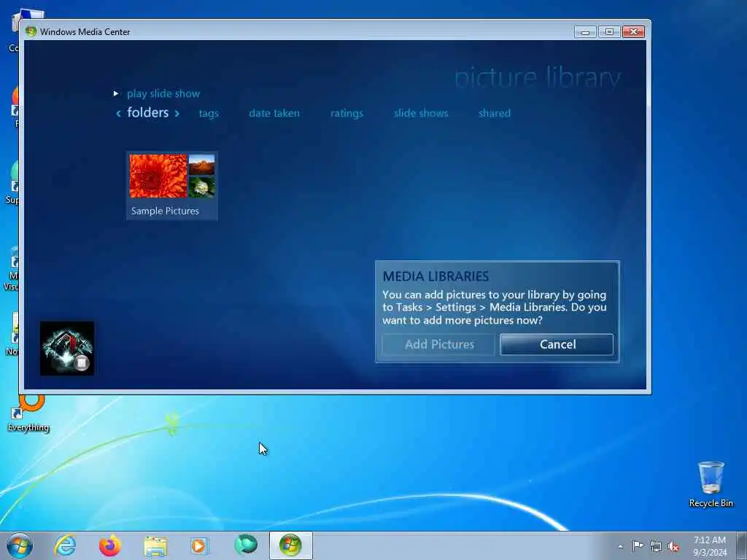Close the Windows Media Center window
The width and height of the screenshot is (747, 560).
[x=634, y=32]
